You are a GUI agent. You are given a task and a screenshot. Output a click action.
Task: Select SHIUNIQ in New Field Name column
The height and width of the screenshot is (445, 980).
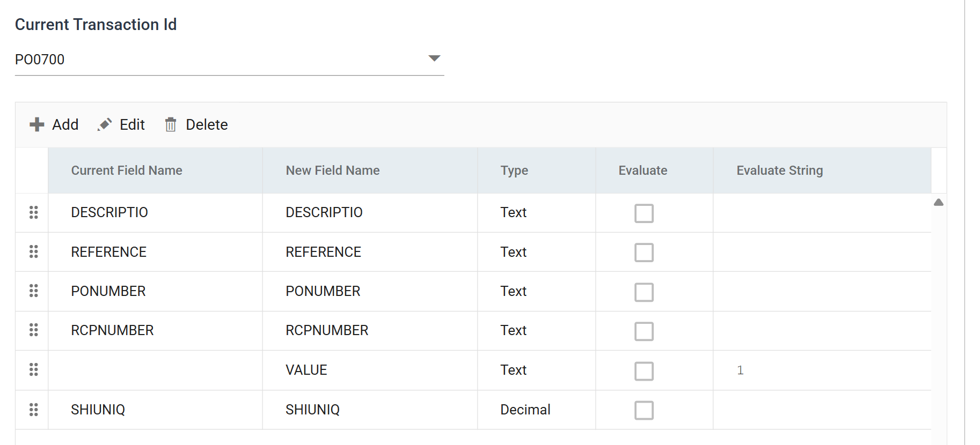pos(313,410)
